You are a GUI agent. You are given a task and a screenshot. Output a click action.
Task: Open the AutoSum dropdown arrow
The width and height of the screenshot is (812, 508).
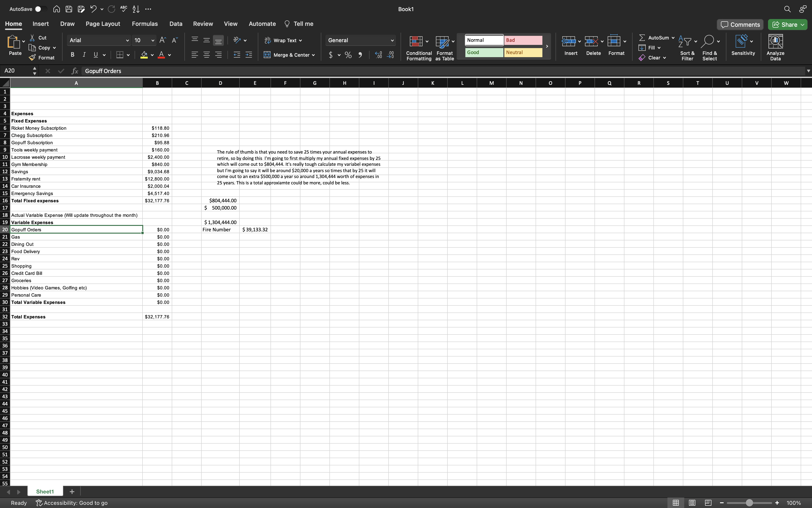click(x=673, y=38)
